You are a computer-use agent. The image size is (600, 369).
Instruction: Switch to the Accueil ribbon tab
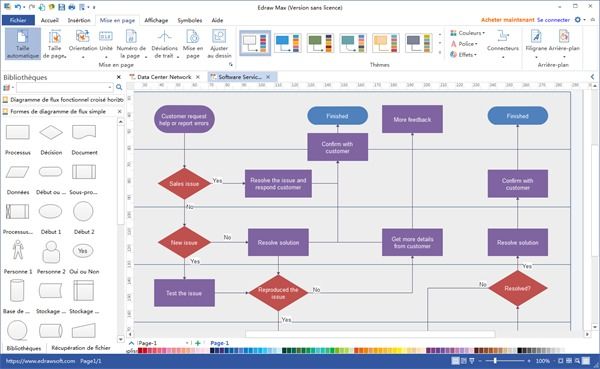(50, 20)
